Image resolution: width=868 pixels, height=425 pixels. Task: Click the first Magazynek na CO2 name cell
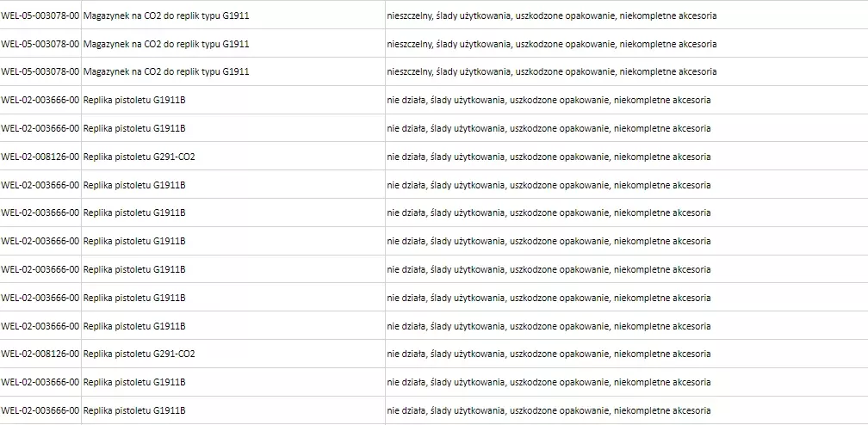click(166, 15)
